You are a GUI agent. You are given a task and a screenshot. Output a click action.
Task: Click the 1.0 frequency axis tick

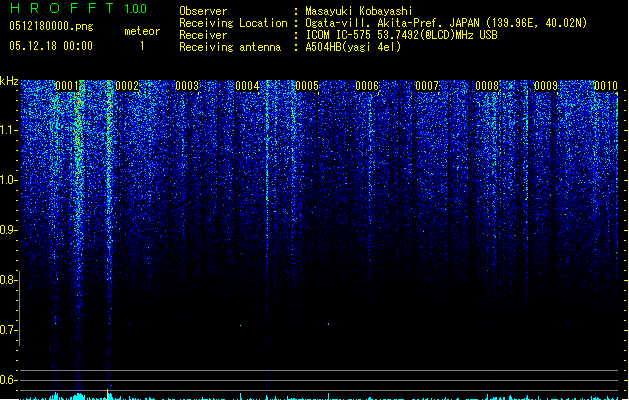[9, 180]
